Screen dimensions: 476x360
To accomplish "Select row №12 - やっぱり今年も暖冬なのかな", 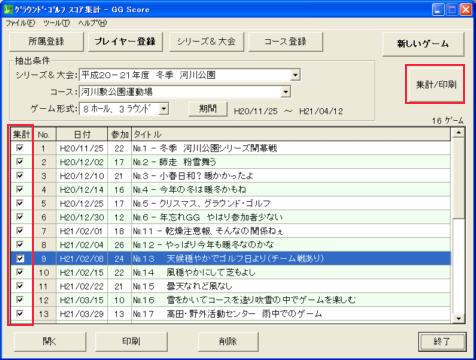I will point(231,245).
